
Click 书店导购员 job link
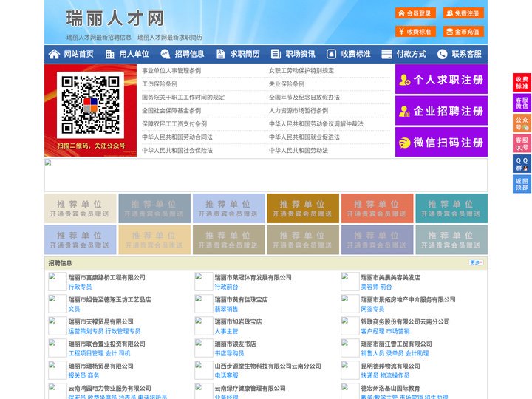click(229, 353)
